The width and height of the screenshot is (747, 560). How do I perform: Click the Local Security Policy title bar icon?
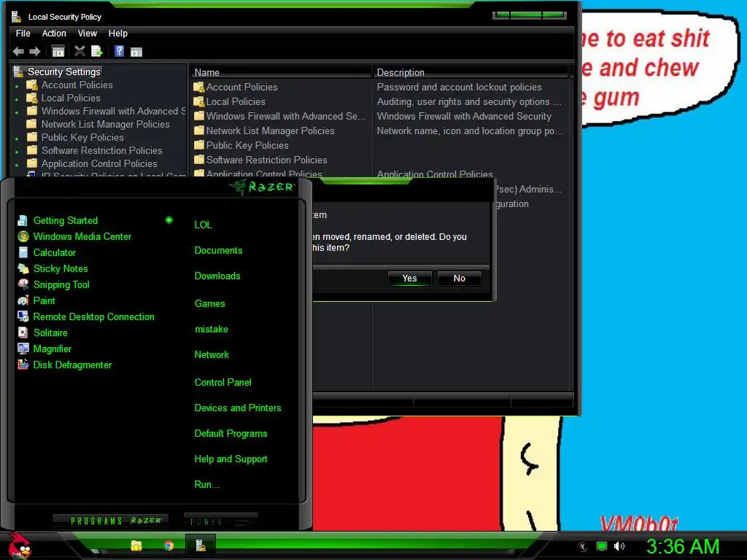[17, 17]
